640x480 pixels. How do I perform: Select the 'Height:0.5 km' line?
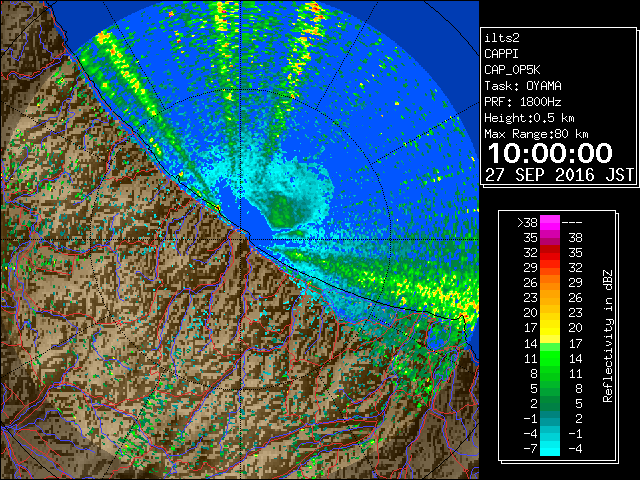click(529, 118)
